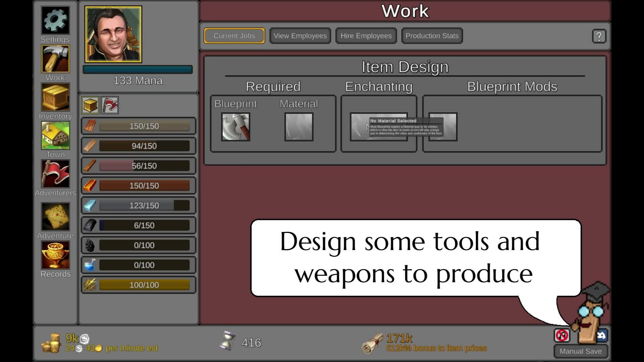Open the Adventurers flag screen

55,174
